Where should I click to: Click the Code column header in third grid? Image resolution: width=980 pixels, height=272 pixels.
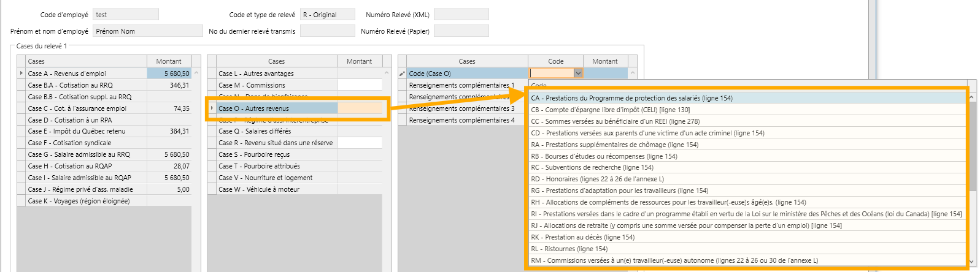click(555, 61)
